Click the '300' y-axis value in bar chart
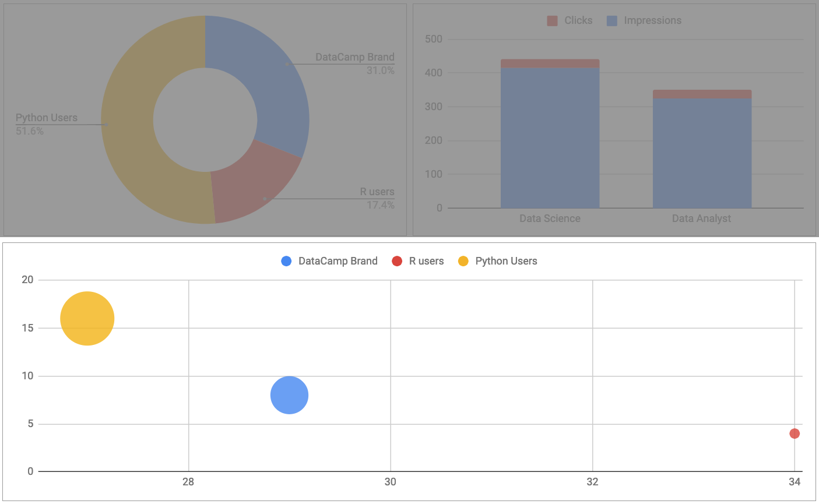819x504 pixels. pos(434,107)
